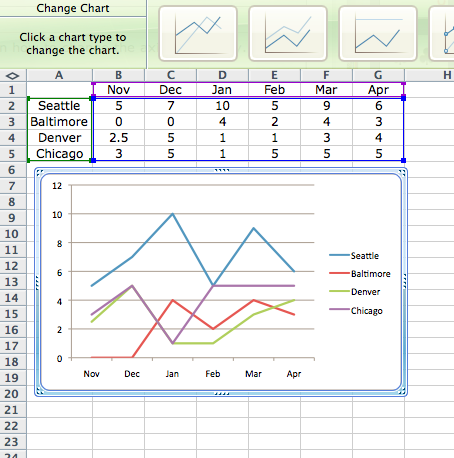Select row 2 header
The height and width of the screenshot is (458, 454).
point(13,106)
